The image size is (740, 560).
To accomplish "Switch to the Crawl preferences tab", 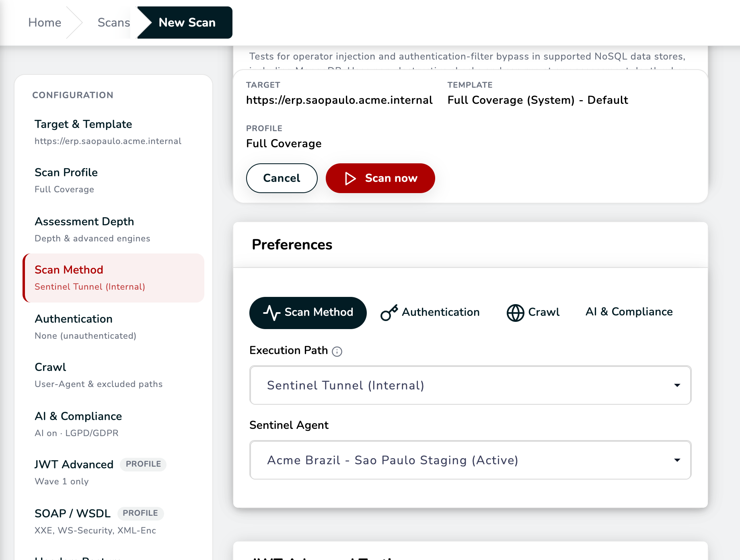I will click(x=533, y=313).
